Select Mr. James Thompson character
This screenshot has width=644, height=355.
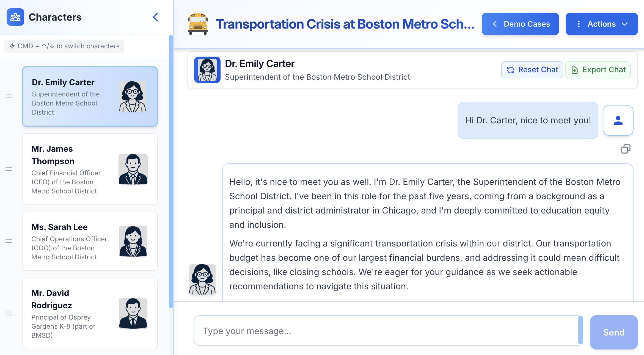tap(90, 169)
